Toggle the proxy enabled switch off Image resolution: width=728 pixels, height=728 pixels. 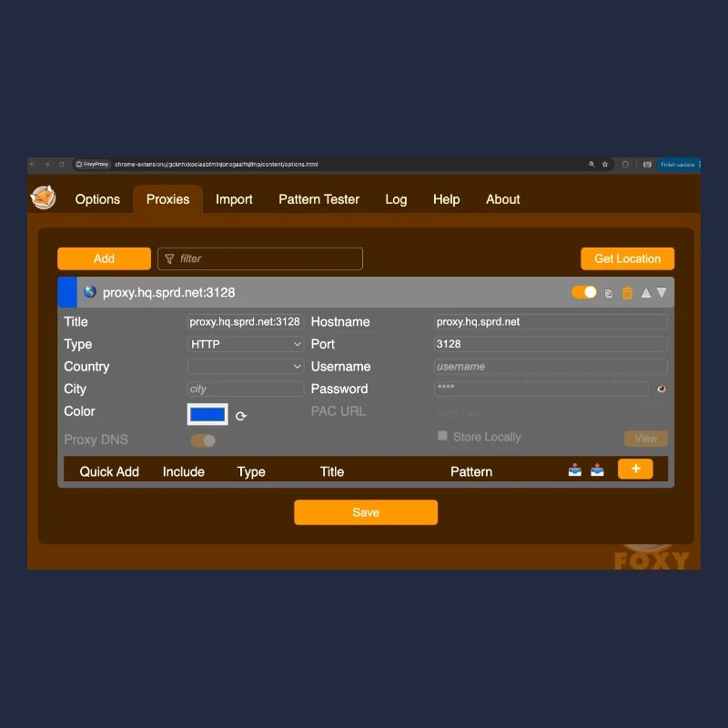(584, 292)
